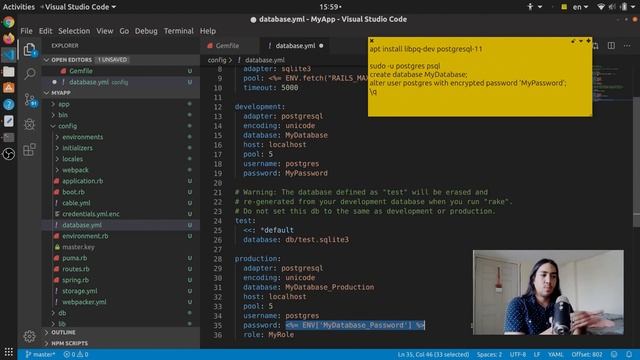This screenshot has width=640, height=360.
Task: Open text editor icon in the dock
Action: pos(9,121)
